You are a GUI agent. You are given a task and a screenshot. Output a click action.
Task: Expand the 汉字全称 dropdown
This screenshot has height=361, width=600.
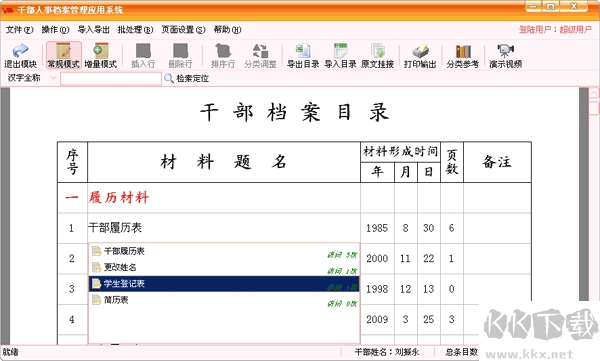pos(53,78)
